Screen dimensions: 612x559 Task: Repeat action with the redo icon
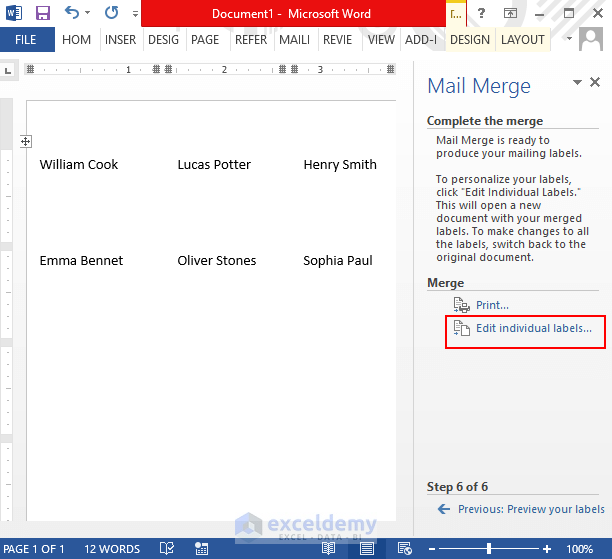(x=112, y=13)
